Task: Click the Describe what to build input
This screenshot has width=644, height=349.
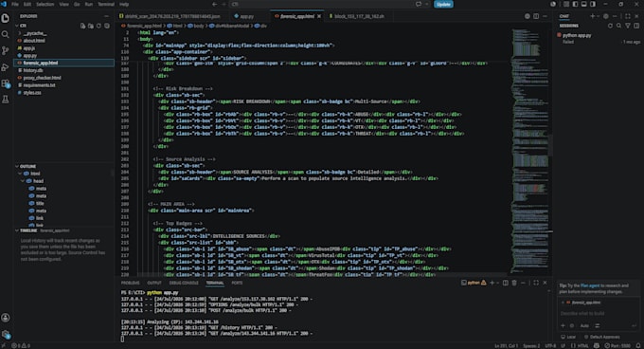Action: pos(598,313)
